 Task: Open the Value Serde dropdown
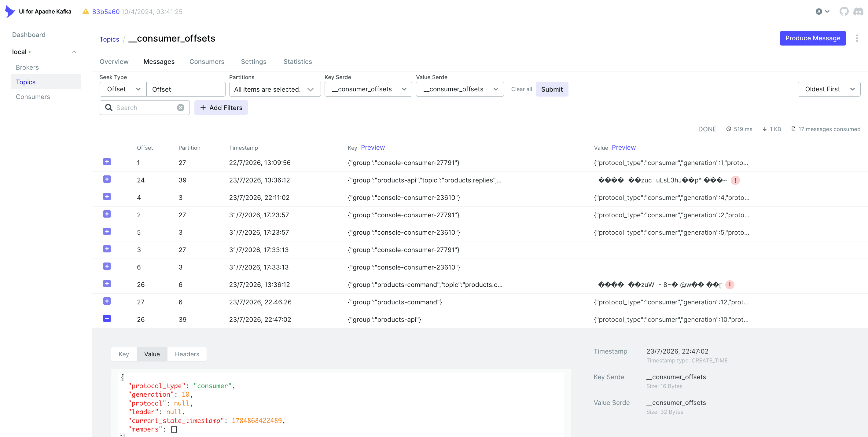pos(460,89)
